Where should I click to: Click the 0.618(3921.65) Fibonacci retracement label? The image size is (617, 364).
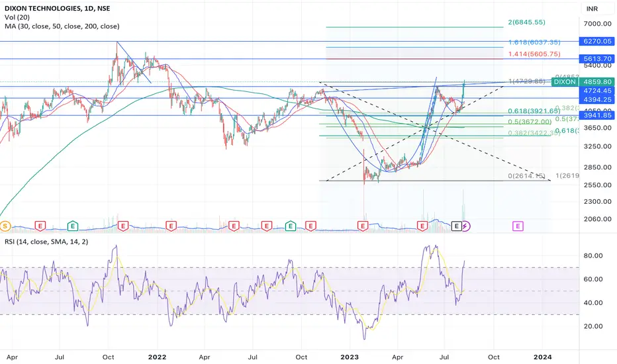(x=534, y=111)
